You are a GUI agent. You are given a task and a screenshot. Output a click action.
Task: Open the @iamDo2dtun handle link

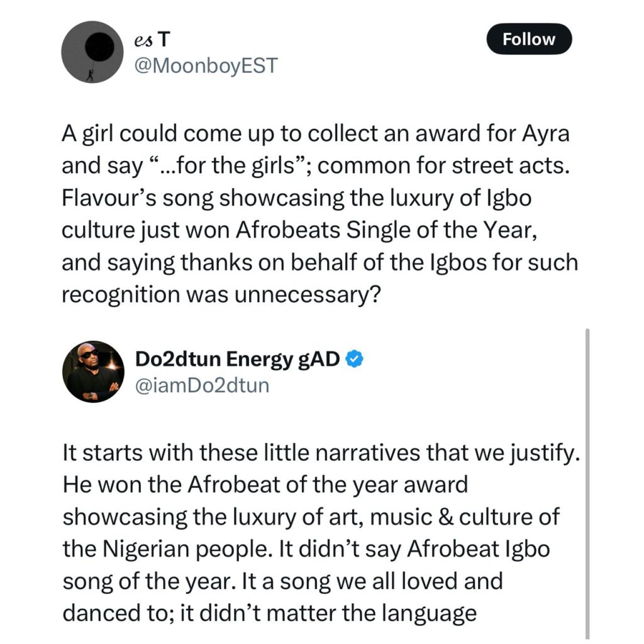[x=202, y=384]
